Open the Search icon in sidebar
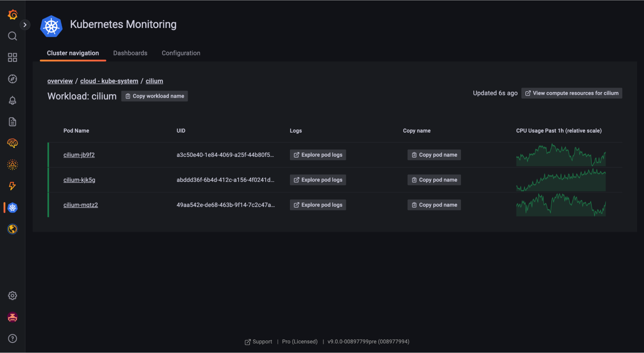Screen dimensions: 644x353 (x=13, y=36)
